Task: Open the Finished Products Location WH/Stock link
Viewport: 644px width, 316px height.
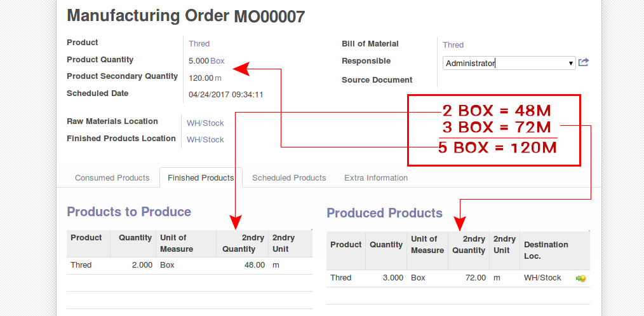Action: pyautogui.click(x=205, y=140)
